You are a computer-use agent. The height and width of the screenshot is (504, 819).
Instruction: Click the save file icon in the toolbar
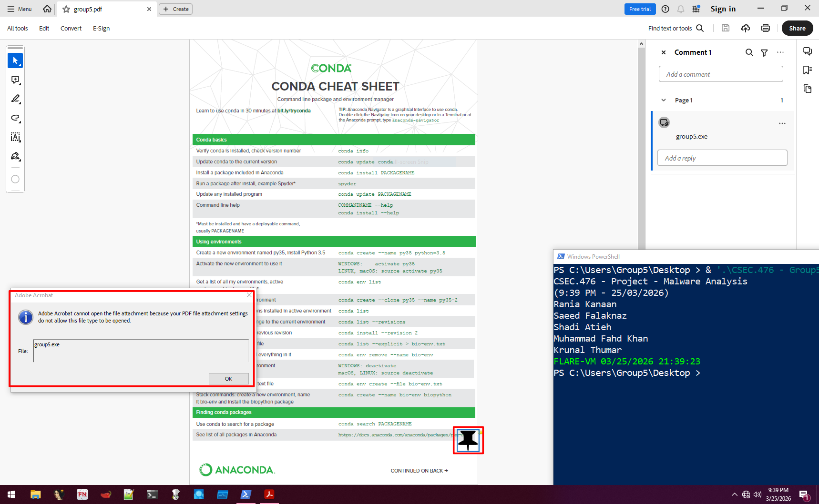(x=725, y=28)
